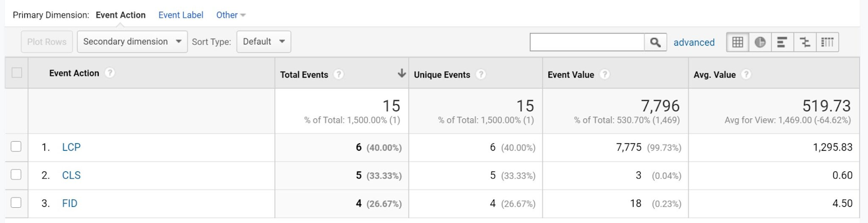Switch primary dimension to Event Label
The width and height of the screenshot is (868, 223).
tap(181, 15)
